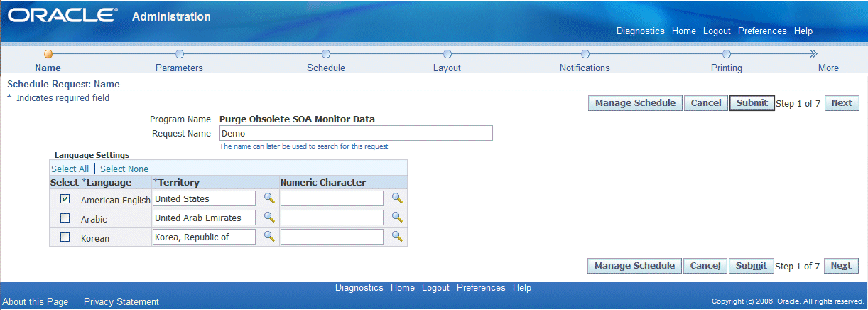Open Territory lookup for Arabic row
This screenshot has width=868, height=310.
[x=269, y=217]
